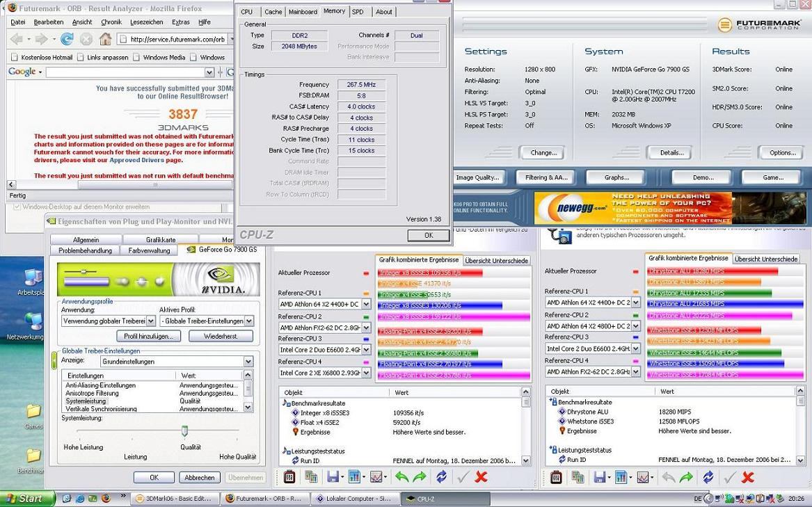
Task: Open Referenz-CPU 2 dropdown, right Sandra window
Action: [635, 326]
